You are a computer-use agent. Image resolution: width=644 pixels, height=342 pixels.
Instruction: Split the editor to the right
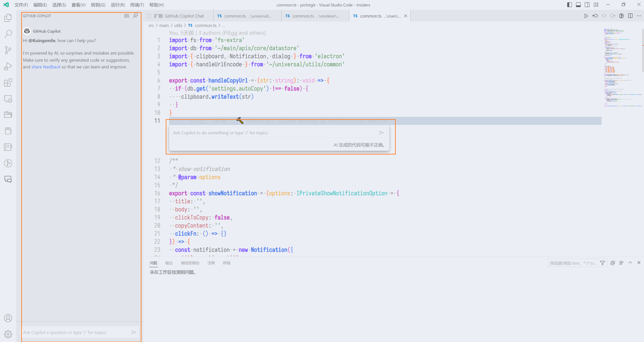tap(630, 16)
